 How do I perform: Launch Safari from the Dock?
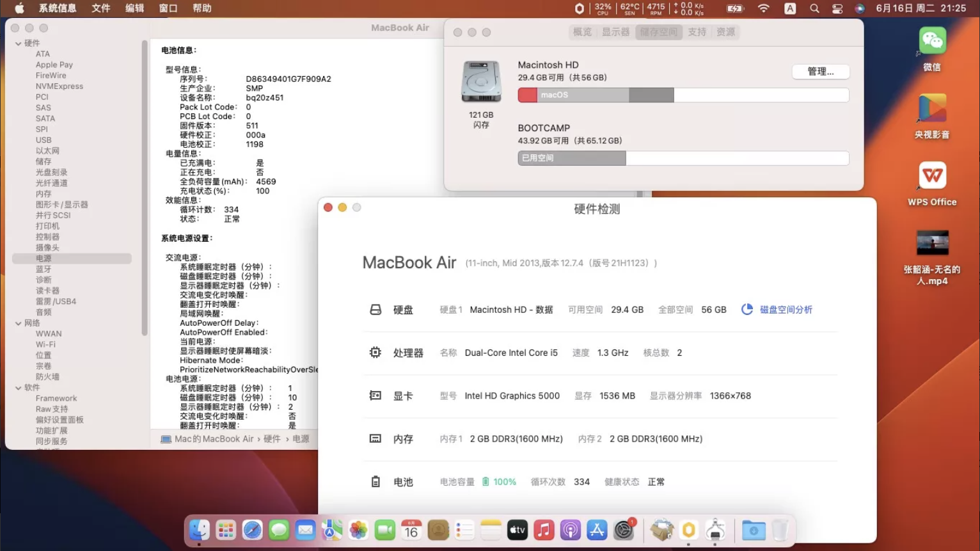click(x=252, y=530)
